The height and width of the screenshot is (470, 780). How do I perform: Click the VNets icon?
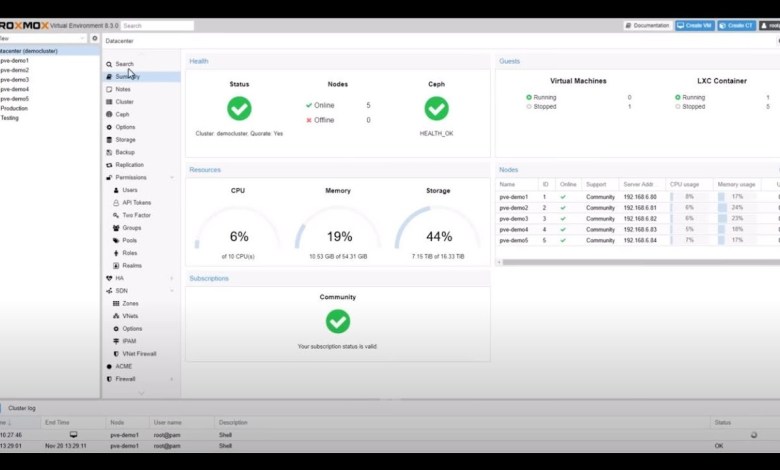(x=116, y=316)
